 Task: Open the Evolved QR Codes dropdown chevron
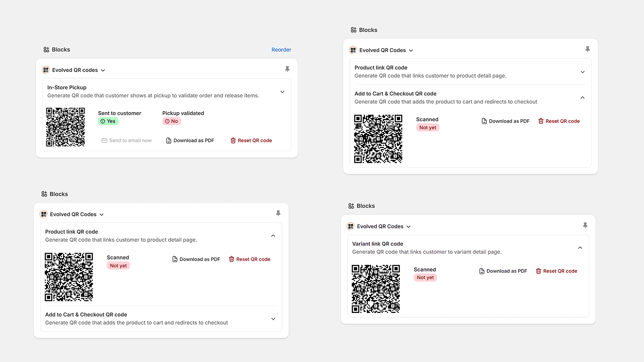pos(411,50)
